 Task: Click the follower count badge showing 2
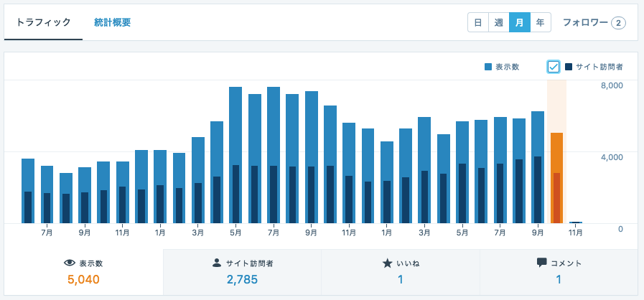618,23
